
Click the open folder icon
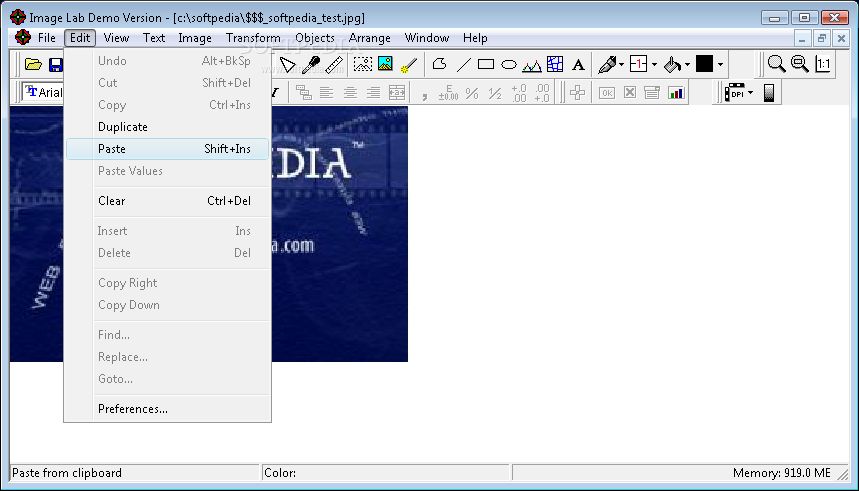33,64
